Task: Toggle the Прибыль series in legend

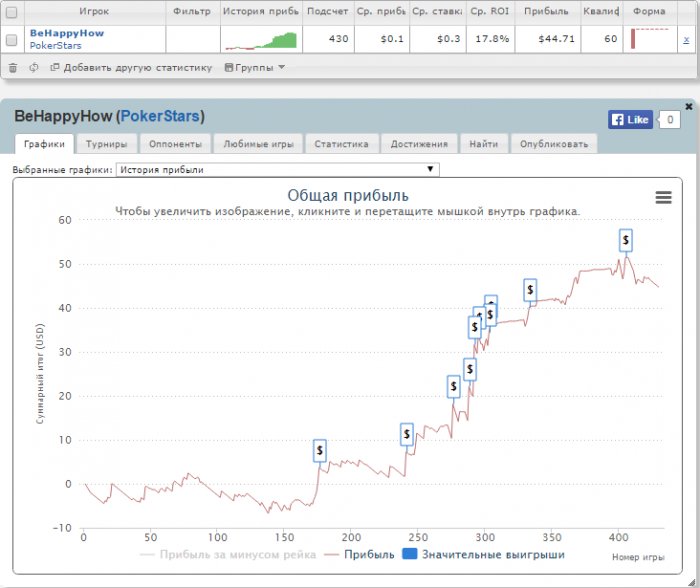Action: pos(359,554)
